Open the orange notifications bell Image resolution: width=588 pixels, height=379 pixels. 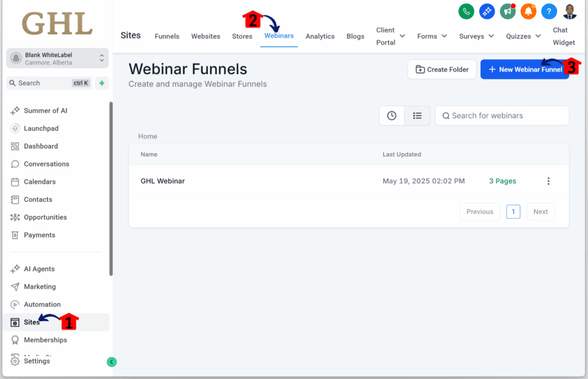tap(528, 11)
